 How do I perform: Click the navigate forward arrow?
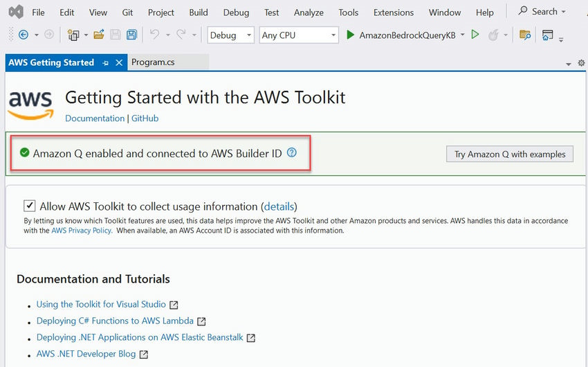(49, 35)
